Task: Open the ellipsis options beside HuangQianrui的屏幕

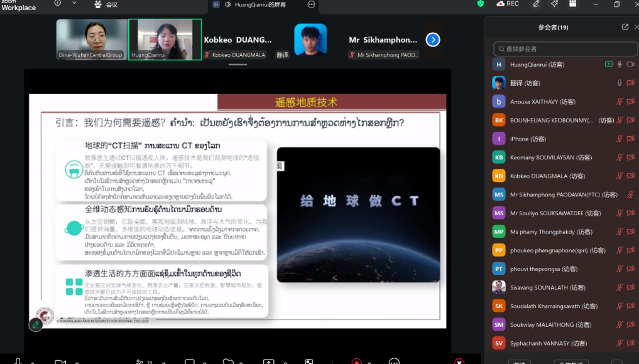Action: pos(312,4)
